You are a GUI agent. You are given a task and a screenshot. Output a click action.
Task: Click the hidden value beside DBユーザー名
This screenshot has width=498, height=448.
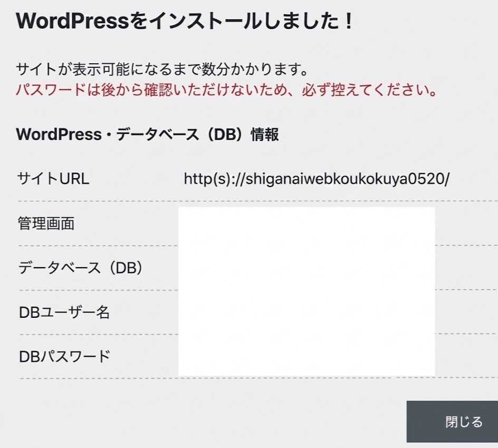306,313
